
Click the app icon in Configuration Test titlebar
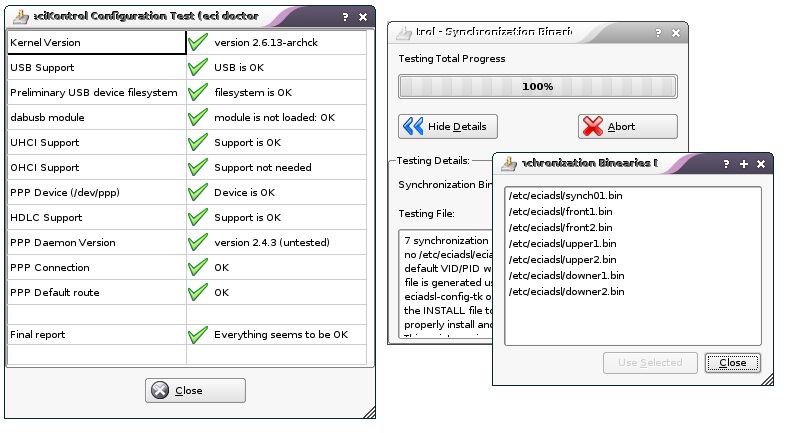pos(21,17)
